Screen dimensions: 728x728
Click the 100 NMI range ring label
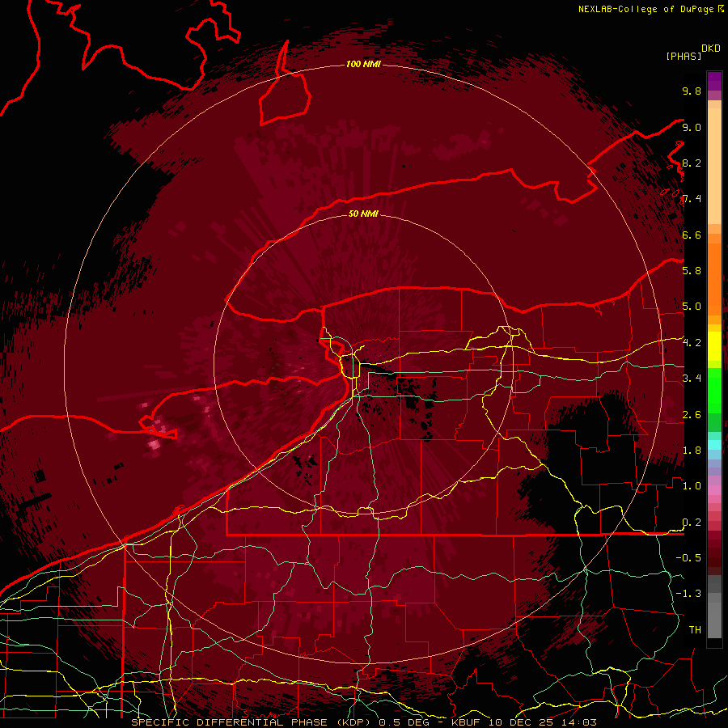coord(363,64)
